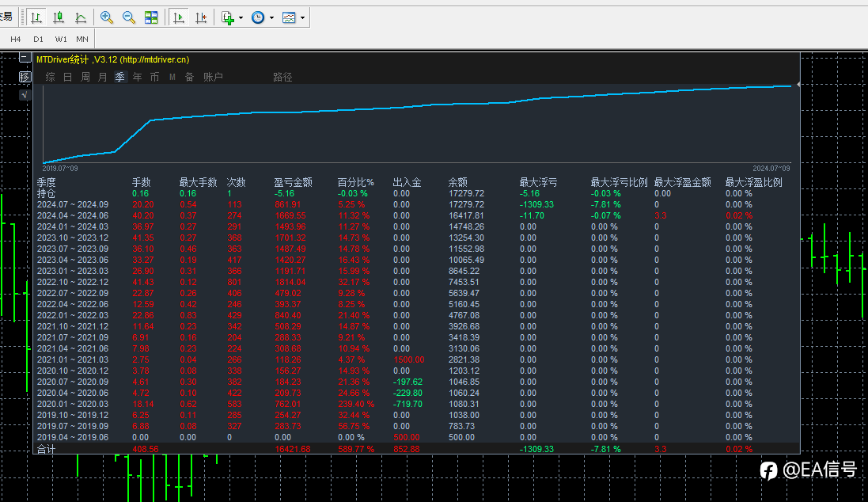This screenshot has width=868, height=502.
Task: Switch timeframe to W1
Action: tap(61, 40)
